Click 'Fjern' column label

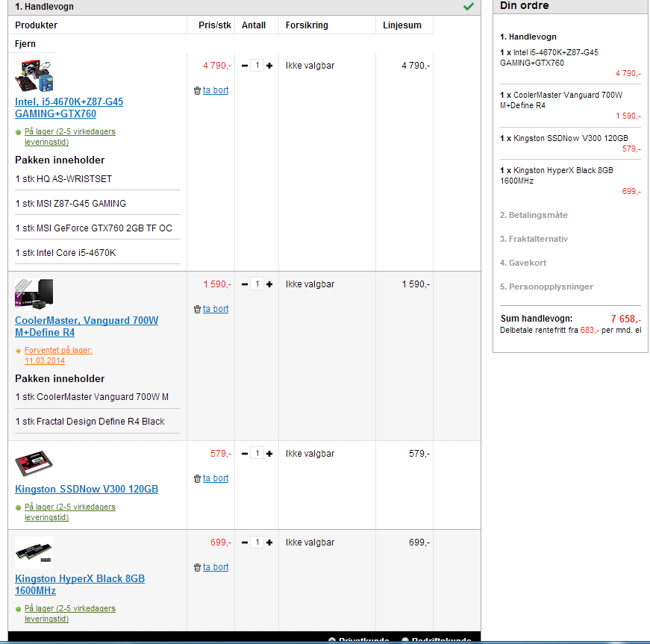pyautogui.click(x=25, y=44)
